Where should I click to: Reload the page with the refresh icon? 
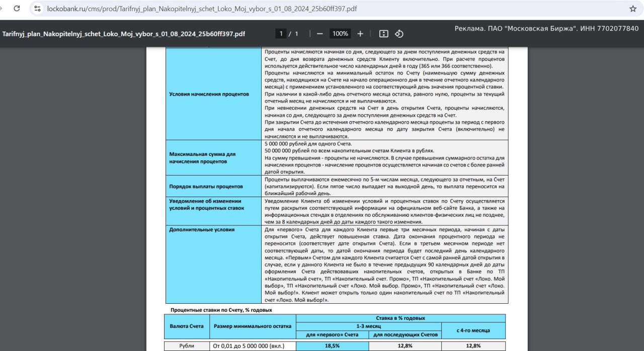click(17, 9)
